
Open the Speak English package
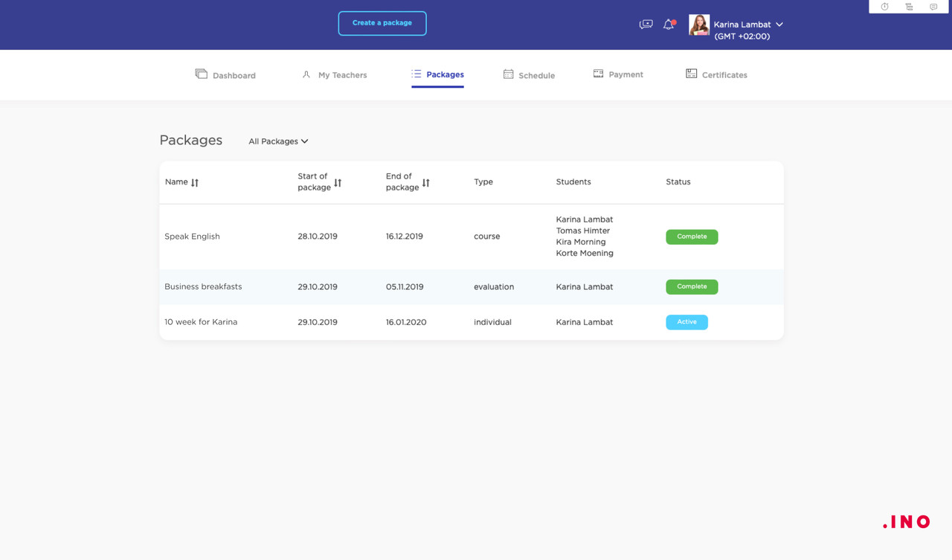[192, 236]
